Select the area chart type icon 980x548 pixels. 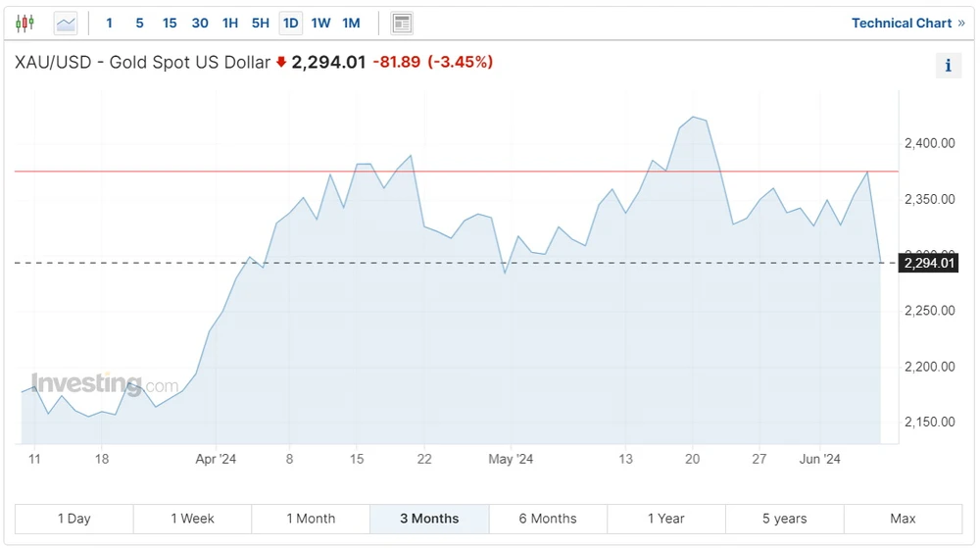(66, 23)
